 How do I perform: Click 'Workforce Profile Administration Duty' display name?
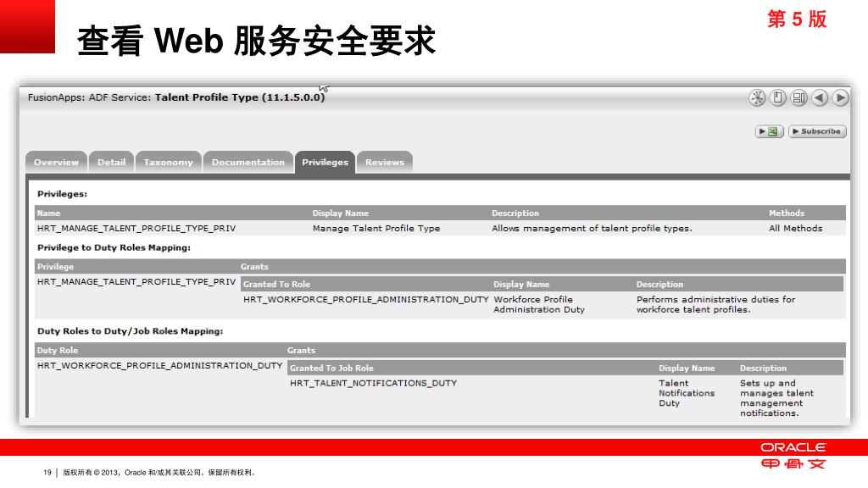click(x=539, y=304)
